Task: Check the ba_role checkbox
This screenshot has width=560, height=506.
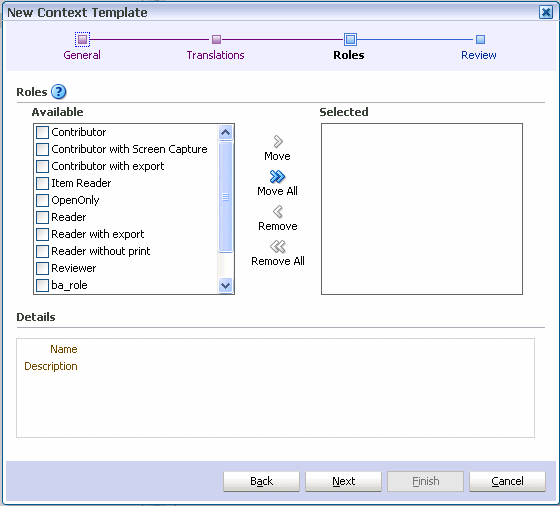Action: pyautogui.click(x=42, y=285)
